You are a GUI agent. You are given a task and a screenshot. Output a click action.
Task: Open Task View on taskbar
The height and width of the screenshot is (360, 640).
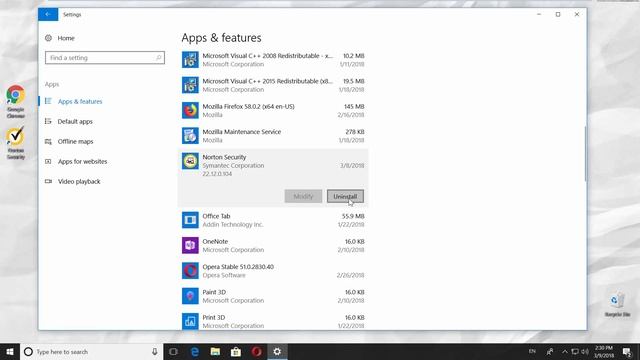(173, 351)
